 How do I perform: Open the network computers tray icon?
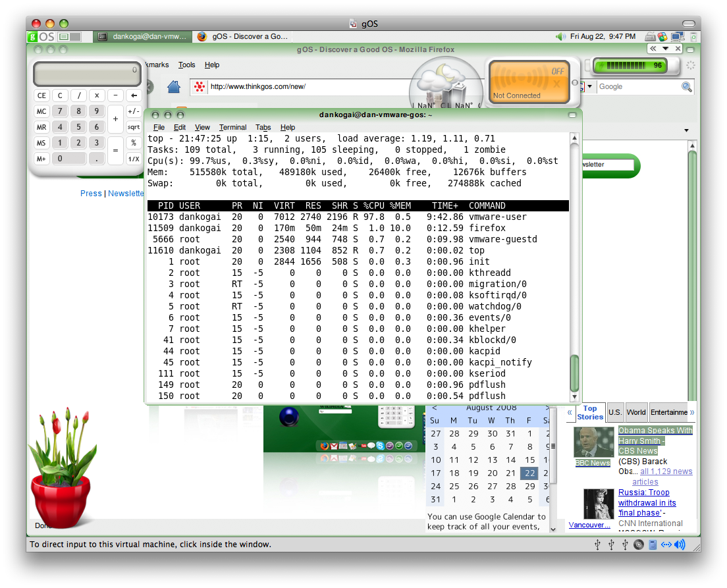pyautogui.click(x=678, y=37)
